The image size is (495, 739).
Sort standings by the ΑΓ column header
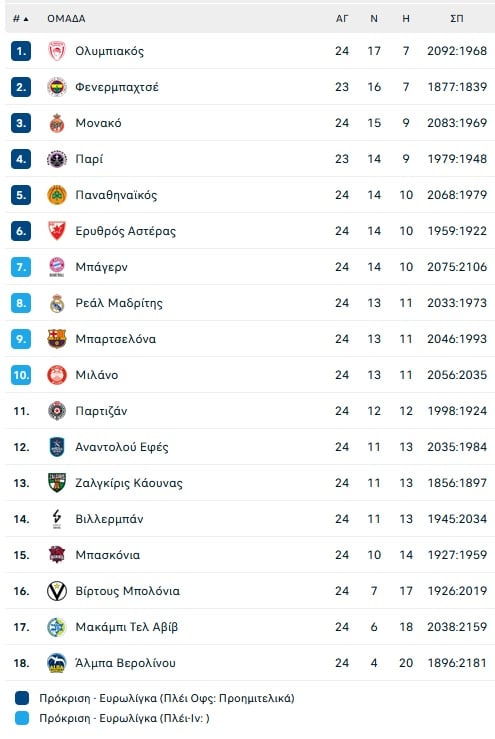pyautogui.click(x=342, y=19)
